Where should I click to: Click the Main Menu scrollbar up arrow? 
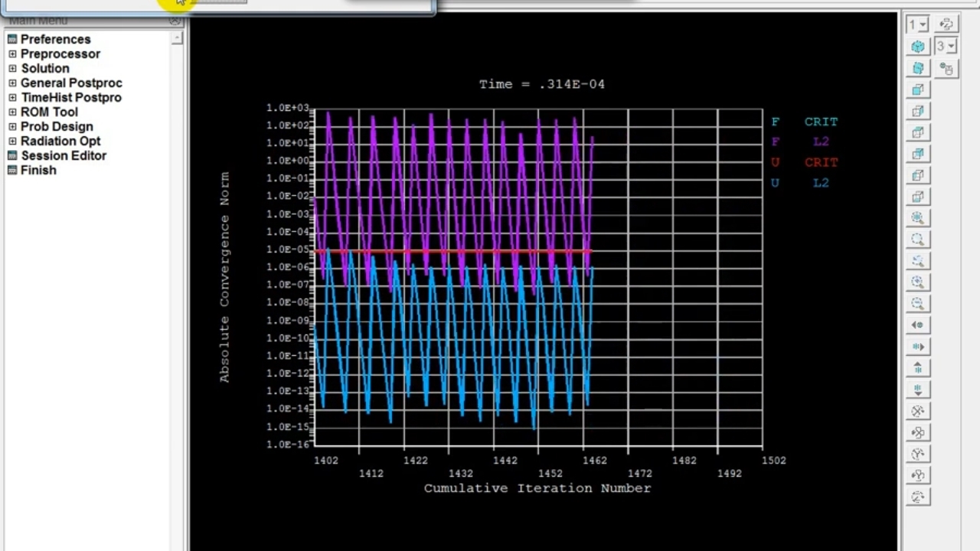pos(178,37)
